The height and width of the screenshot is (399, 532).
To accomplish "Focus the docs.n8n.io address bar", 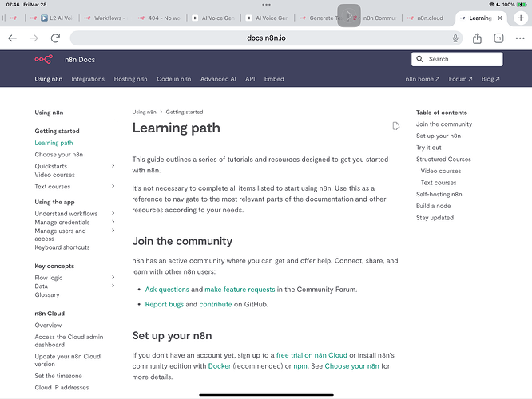I will (x=266, y=38).
